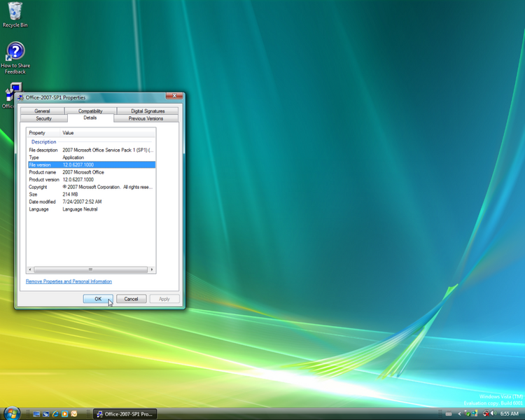This screenshot has width=525, height=420.
Task: Click the network status tray icon
Action: pyautogui.click(x=485, y=414)
